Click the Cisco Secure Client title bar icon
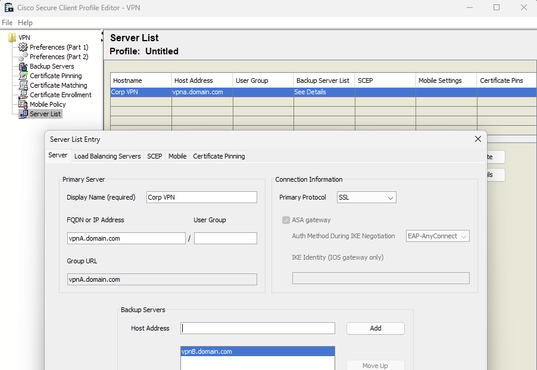 (x=9, y=8)
